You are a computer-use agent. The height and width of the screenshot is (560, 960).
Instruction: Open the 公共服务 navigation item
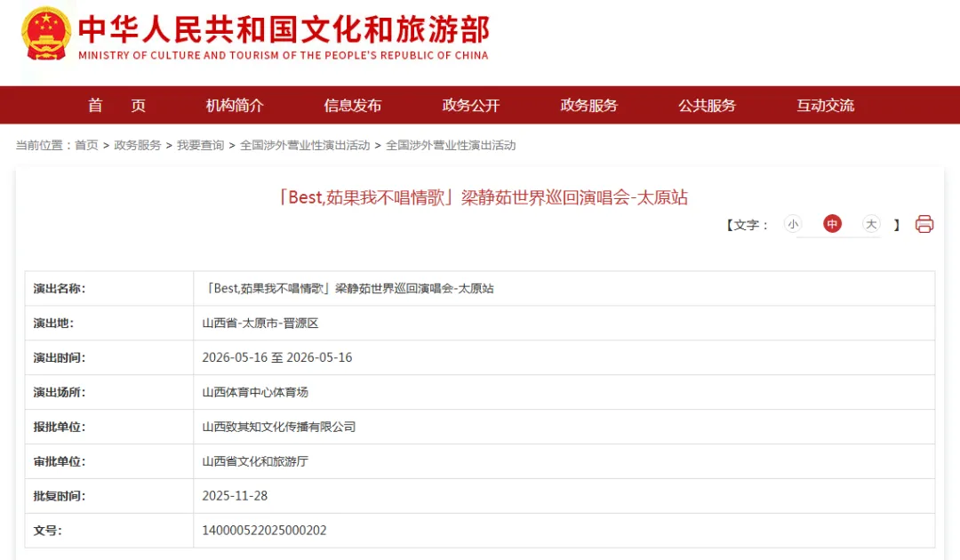click(x=707, y=105)
